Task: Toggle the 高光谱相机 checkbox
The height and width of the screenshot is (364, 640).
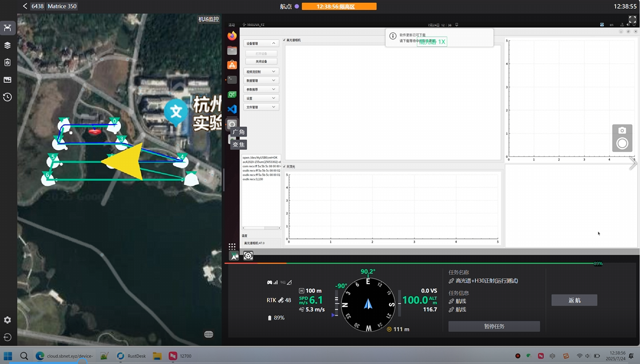Action: point(284,40)
